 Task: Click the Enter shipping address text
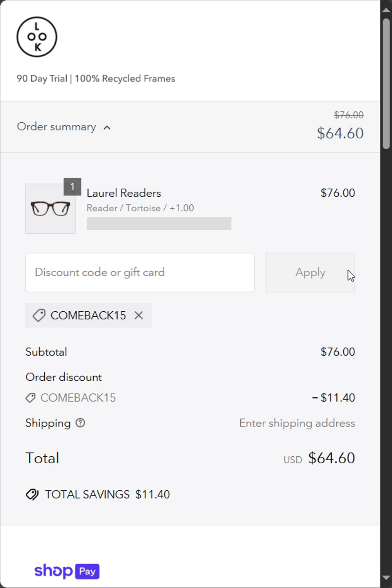[x=297, y=423]
